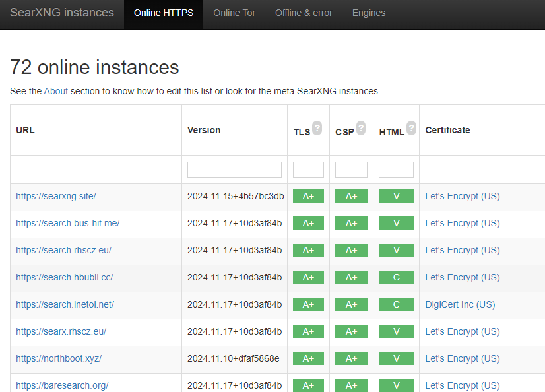Click CSP A+ badge for search.bus-hit.me
545x392 pixels.
(x=351, y=223)
